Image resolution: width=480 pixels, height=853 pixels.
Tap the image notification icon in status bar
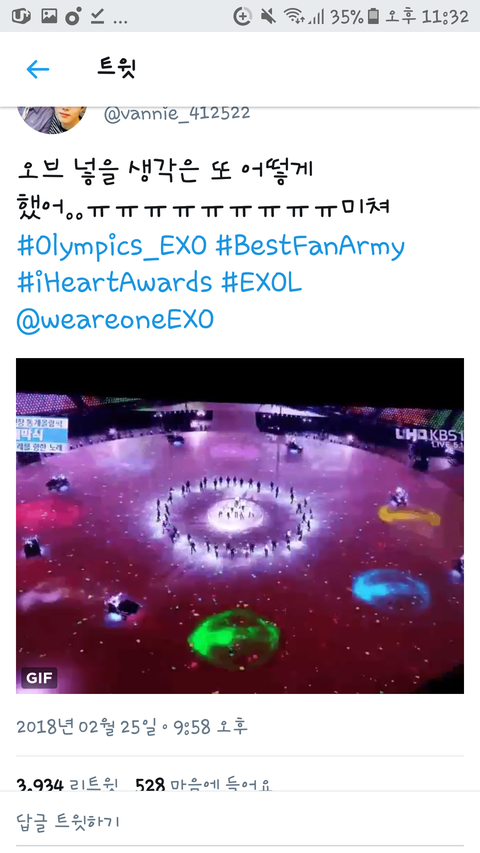49,16
